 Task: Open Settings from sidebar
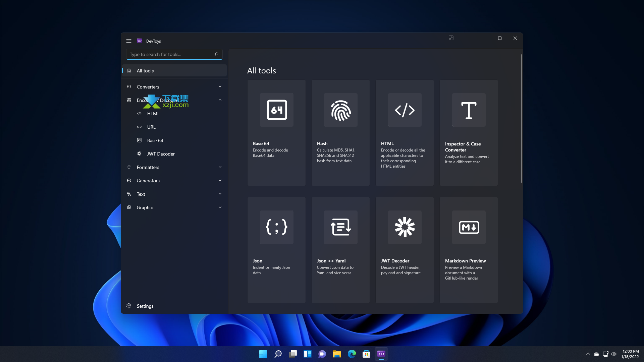point(145,305)
